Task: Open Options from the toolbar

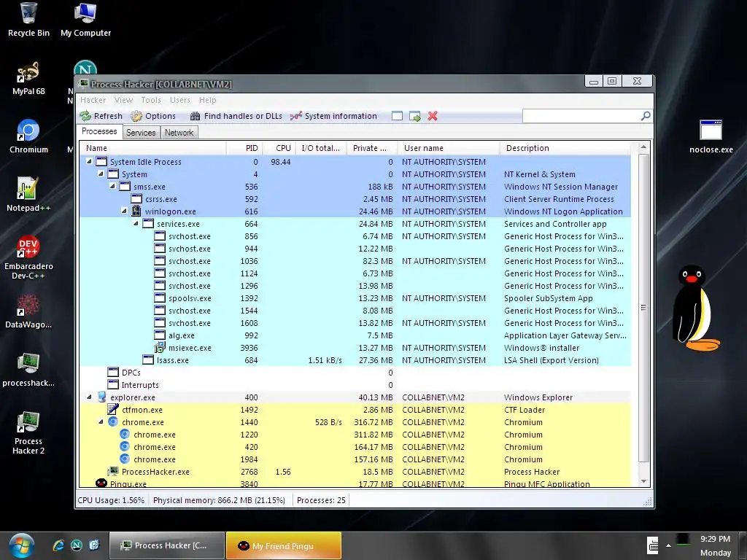Action: pyautogui.click(x=153, y=116)
